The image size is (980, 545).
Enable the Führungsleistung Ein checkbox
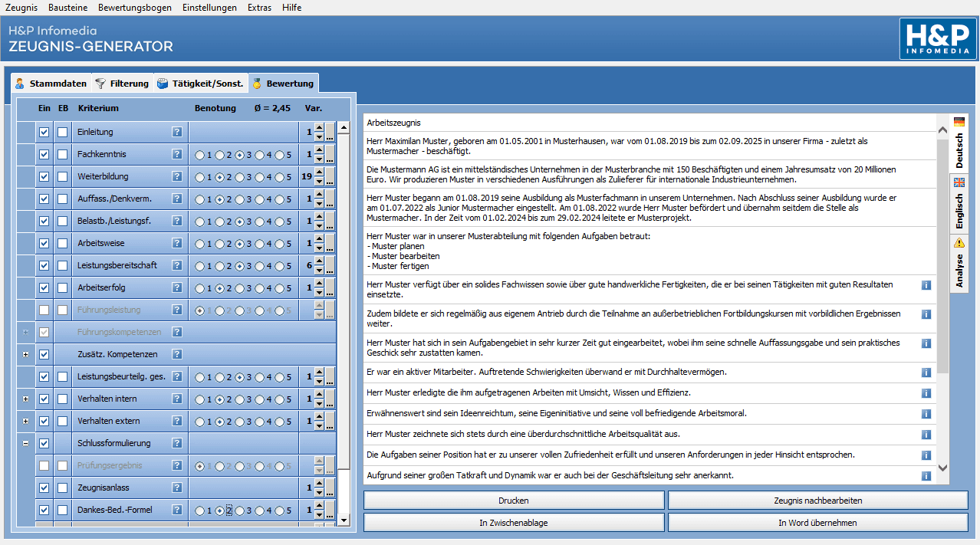click(x=44, y=310)
